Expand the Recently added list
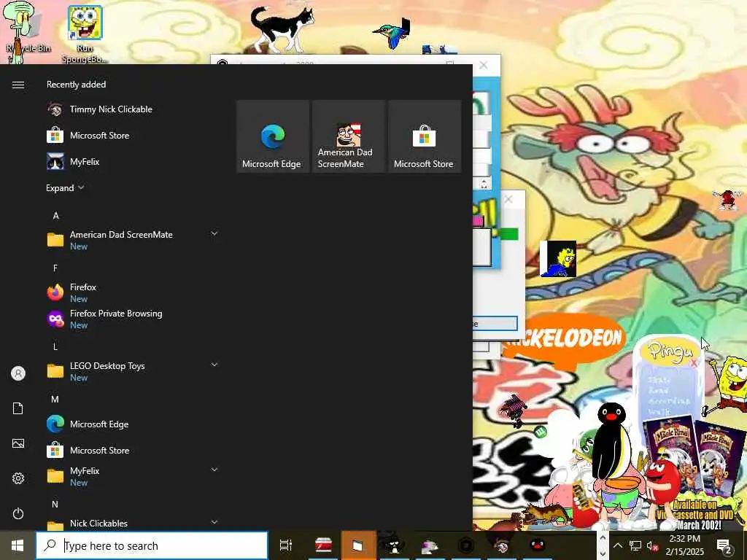 [65, 188]
